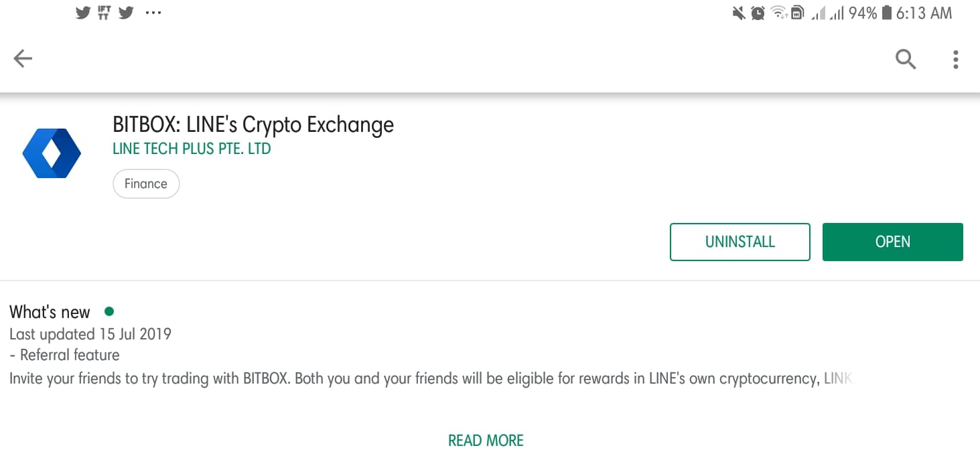Image resolution: width=980 pixels, height=466 pixels.
Task: Tap the IFTTT notification icon
Action: coord(104,13)
